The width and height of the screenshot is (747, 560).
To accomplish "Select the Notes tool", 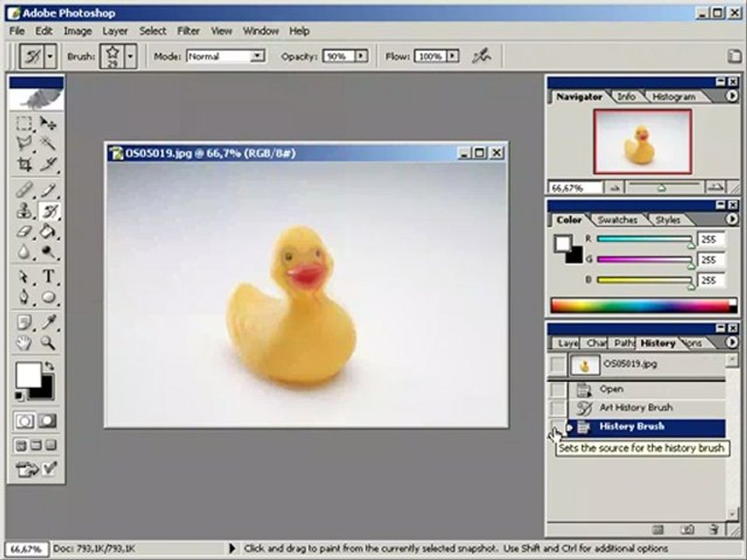I will click(24, 322).
